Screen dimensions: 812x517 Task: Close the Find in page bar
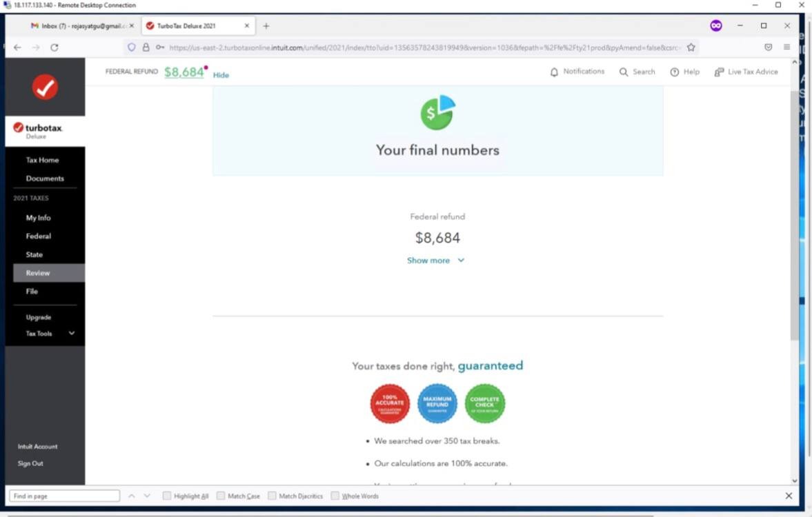click(x=789, y=496)
